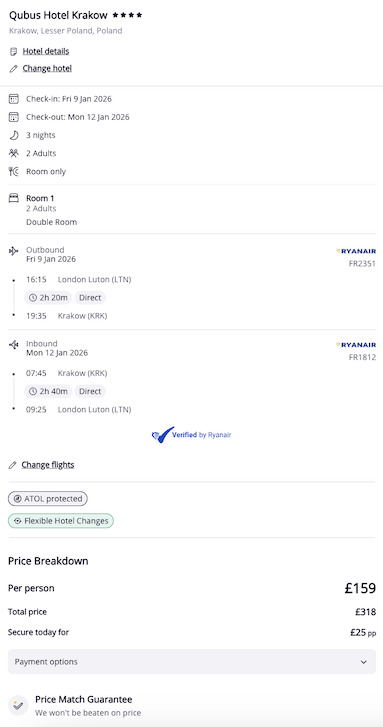The height and width of the screenshot is (727, 383).
Task: Expand the Payment options dropdown
Action: pos(192,662)
